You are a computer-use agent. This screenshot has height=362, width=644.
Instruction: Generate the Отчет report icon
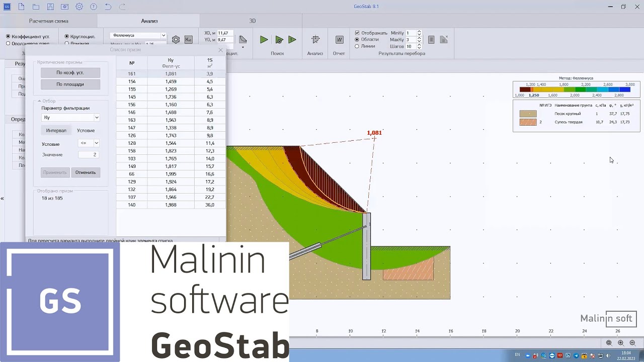(339, 40)
